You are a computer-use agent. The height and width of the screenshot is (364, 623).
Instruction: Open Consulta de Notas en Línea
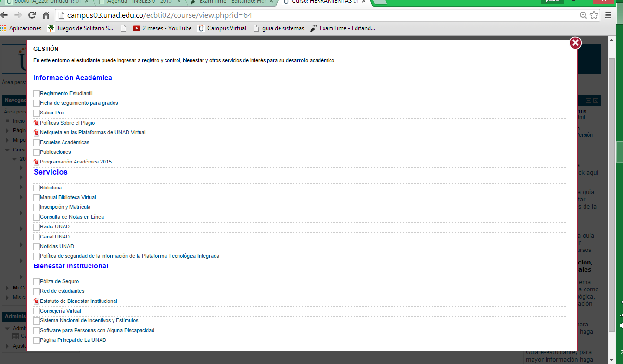coord(72,217)
